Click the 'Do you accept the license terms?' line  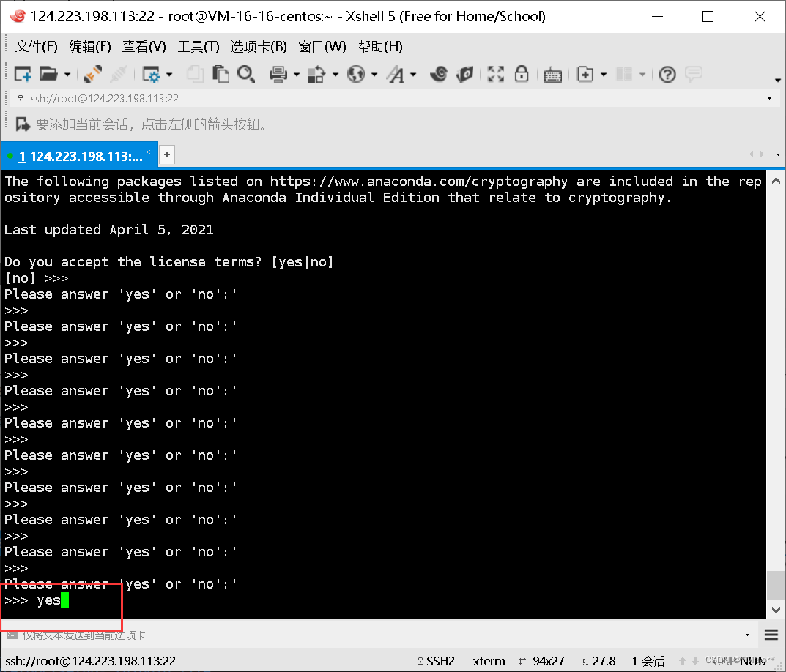pos(169,261)
